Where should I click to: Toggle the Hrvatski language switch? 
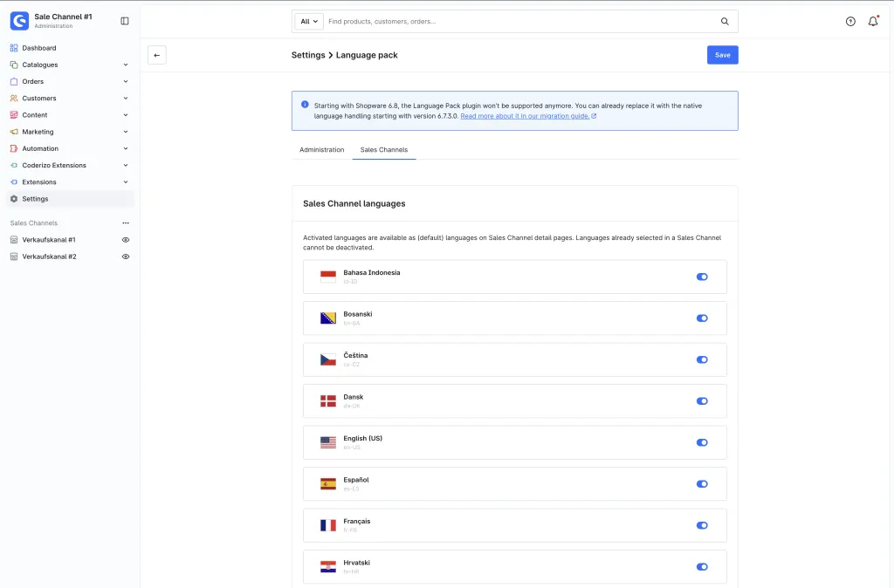coord(702,567)
